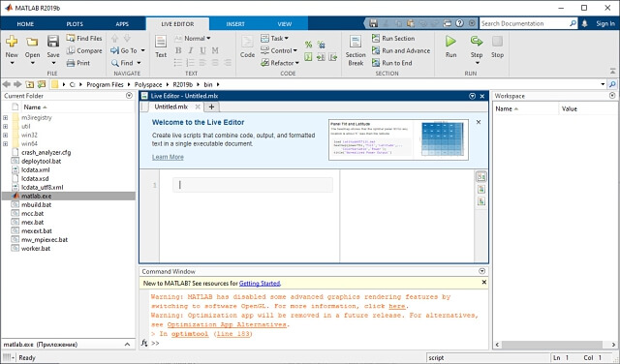Viewport: 620px width, 364px height.
Task: Show output on right view icon
Action: (x=481, y=177)
